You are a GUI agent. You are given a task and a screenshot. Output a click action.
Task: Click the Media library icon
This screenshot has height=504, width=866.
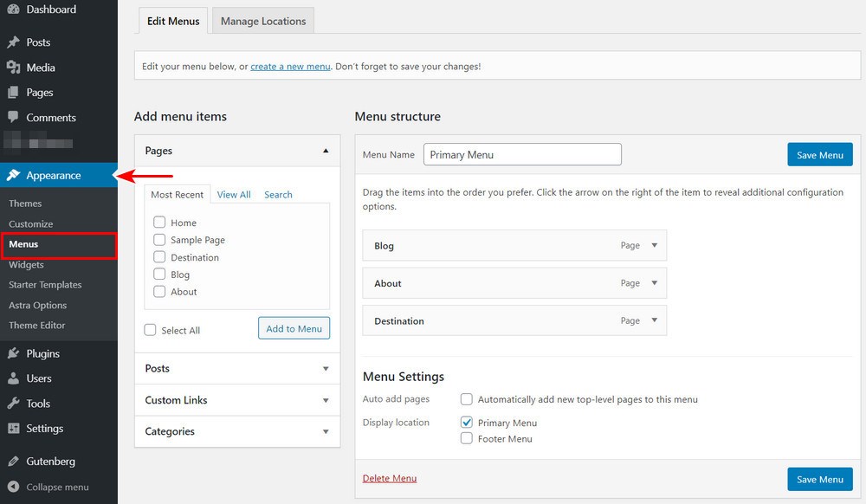point(13,68)
